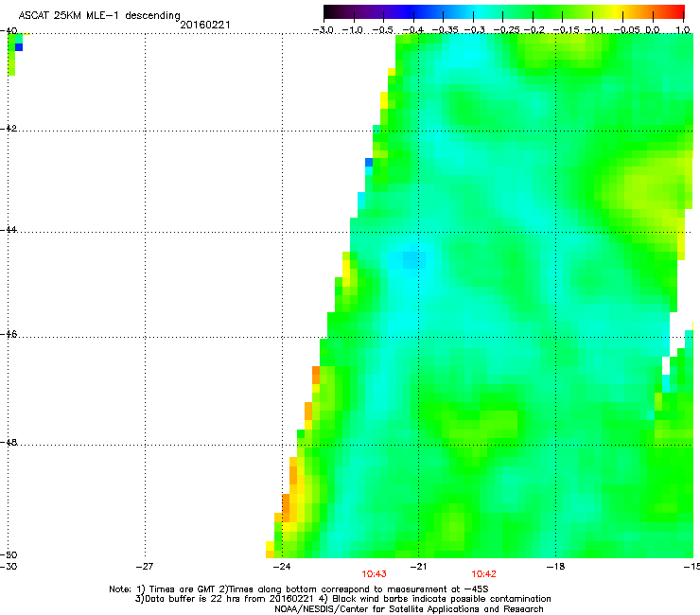Click the -0.3 color scale label
700x615 pixels.
click(475, 30)
